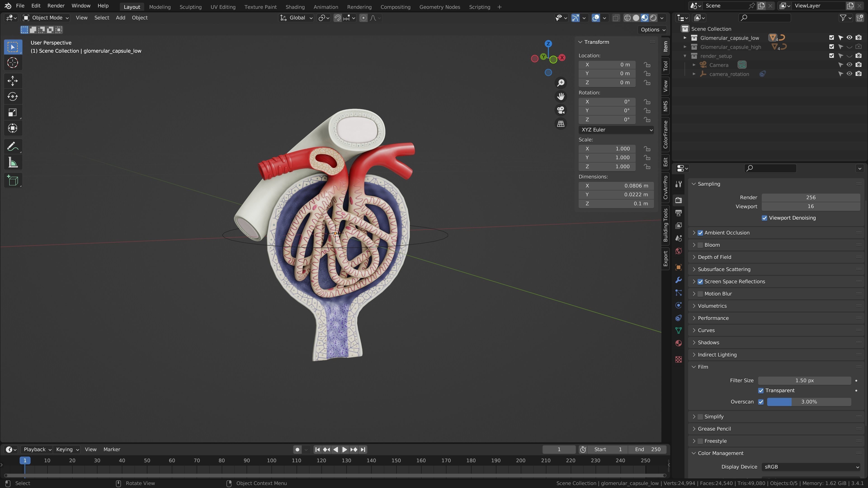Click the Add Cube tool icon

[x=12, y=181]
